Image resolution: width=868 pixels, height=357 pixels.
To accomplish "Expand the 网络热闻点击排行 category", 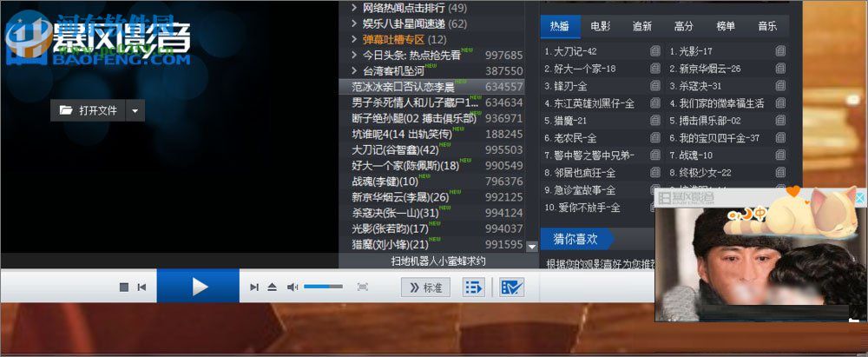I will 354,8.
